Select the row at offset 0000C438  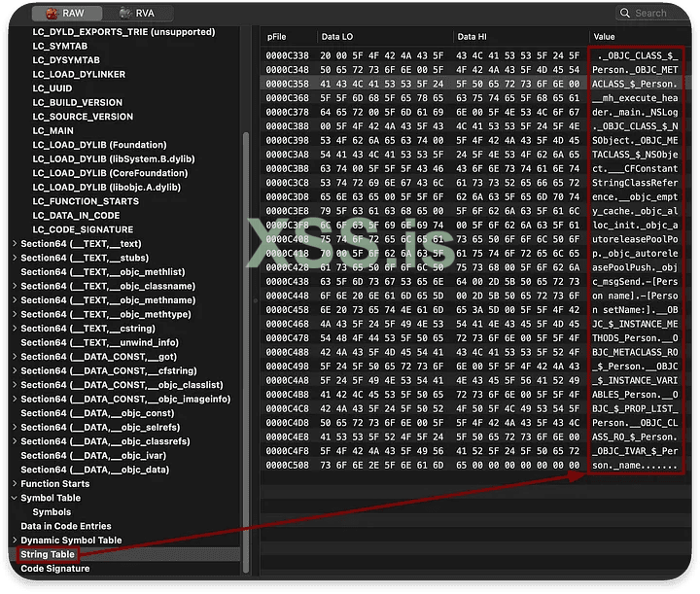coord(475,281)
